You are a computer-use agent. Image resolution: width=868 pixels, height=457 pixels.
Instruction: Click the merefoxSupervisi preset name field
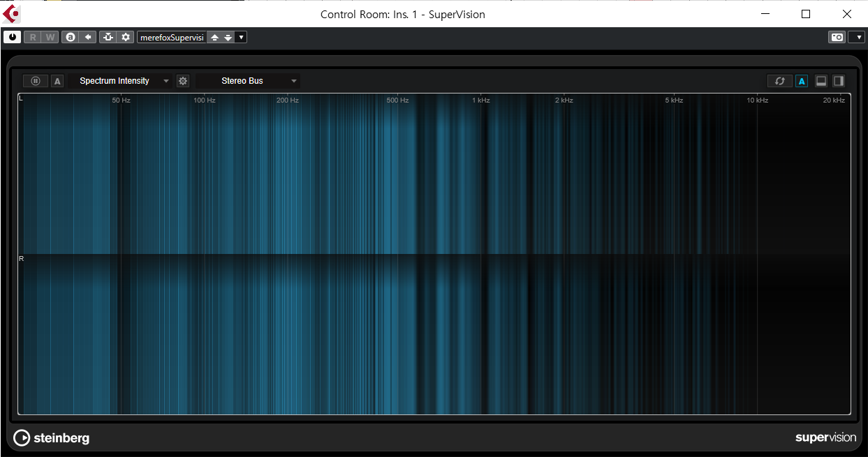click(172, 37)
